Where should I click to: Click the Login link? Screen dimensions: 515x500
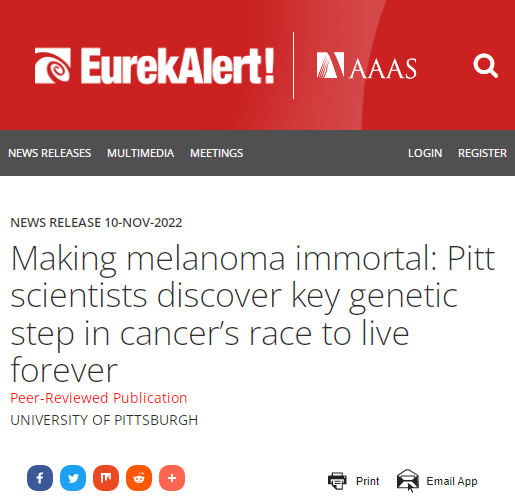click(425, 153)
